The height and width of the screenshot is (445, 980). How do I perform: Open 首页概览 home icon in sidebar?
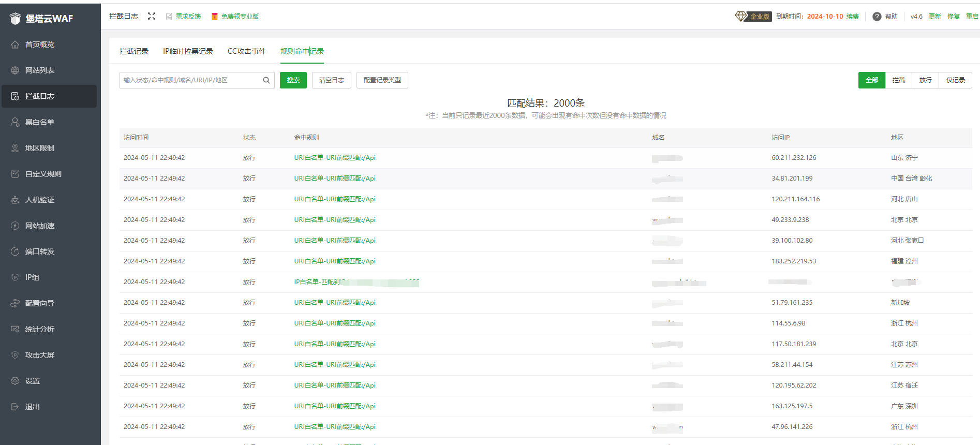[15, 44]
